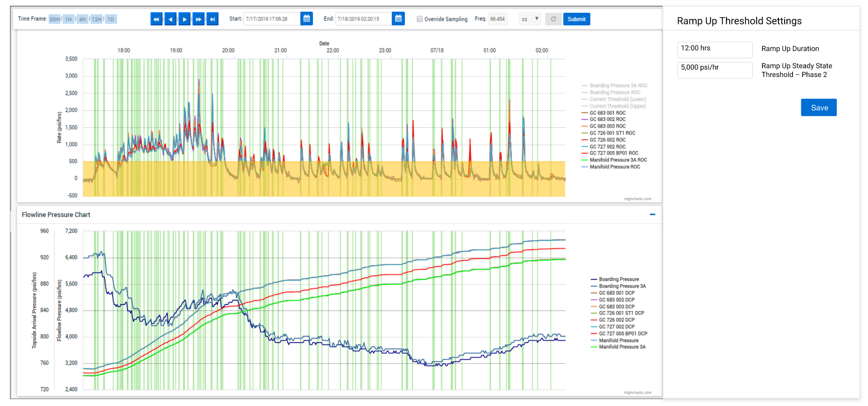The width and height of the screenshot is (868, 406).
Task: Toggle GC 683 001 DCP series
Action: click(612, 293)
